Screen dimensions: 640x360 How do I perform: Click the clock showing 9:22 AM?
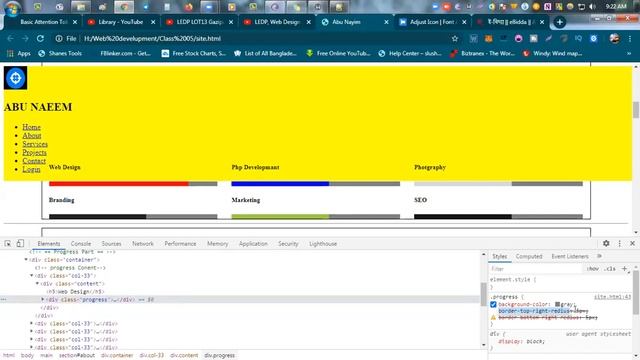(616, 7)
